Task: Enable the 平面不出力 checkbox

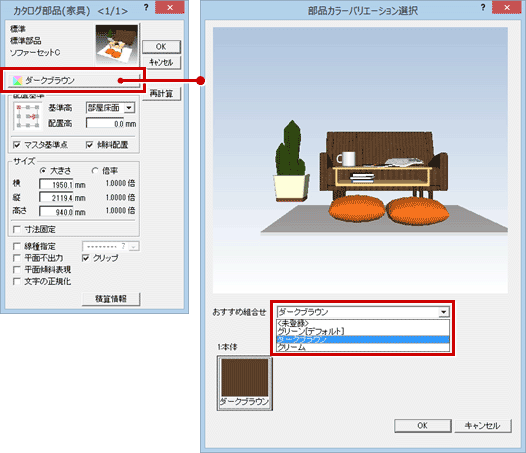Action: click(x=16, y=258)
